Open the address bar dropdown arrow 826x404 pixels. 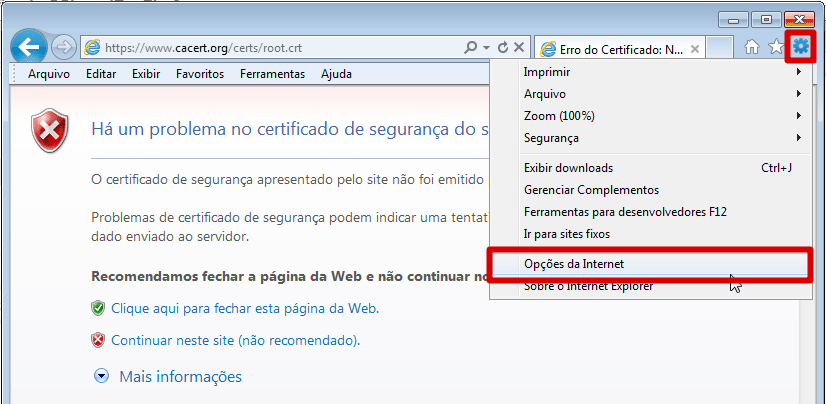[x=487, y=47]
